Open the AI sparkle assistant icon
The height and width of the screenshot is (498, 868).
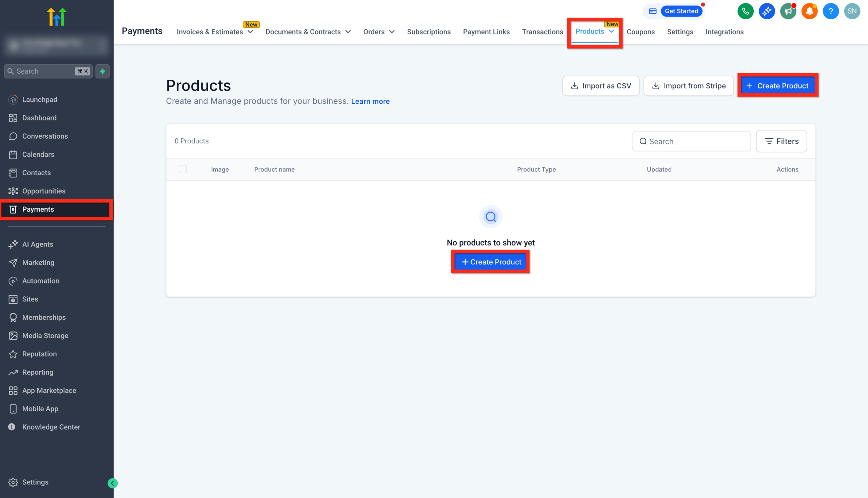(x=767, y=11)
